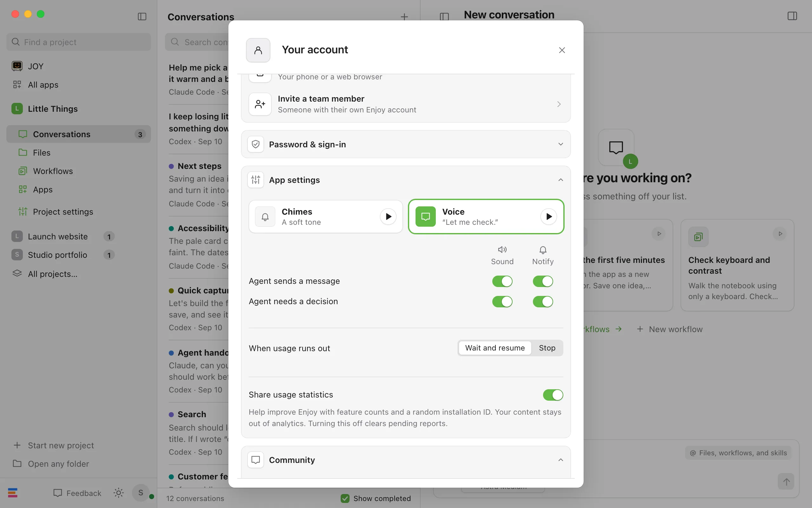Focus the Find a project search field

coord(79,42)
